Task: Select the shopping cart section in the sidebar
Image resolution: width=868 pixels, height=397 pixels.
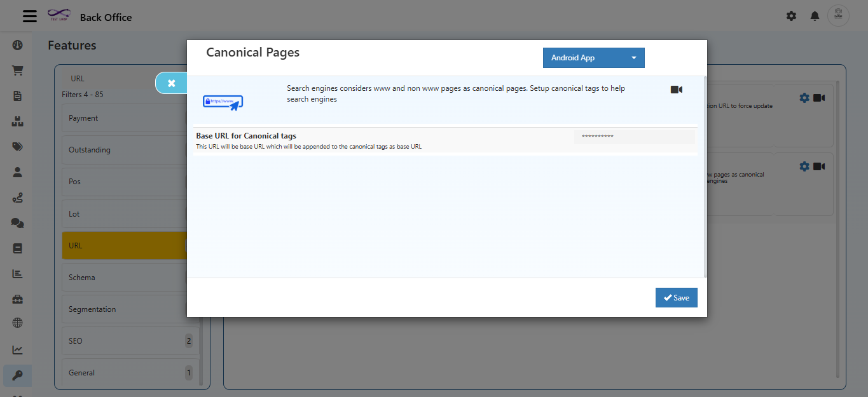Action: (x=17, y=71)
